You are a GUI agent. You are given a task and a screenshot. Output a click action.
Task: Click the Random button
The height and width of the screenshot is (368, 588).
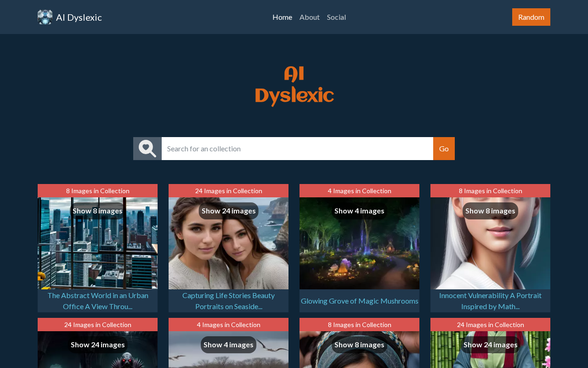[531, 17]
